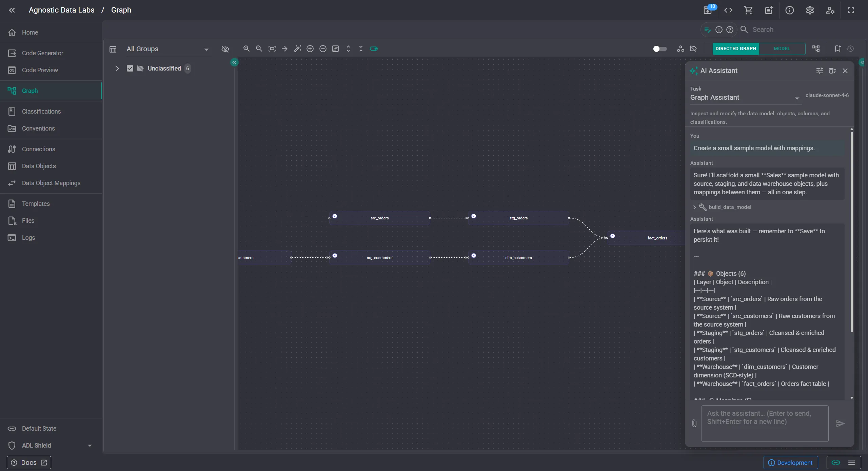The width and height of the screenshot is (868, 471).
Task: Click the history clock icon
Action: click(x=850, y=49)
